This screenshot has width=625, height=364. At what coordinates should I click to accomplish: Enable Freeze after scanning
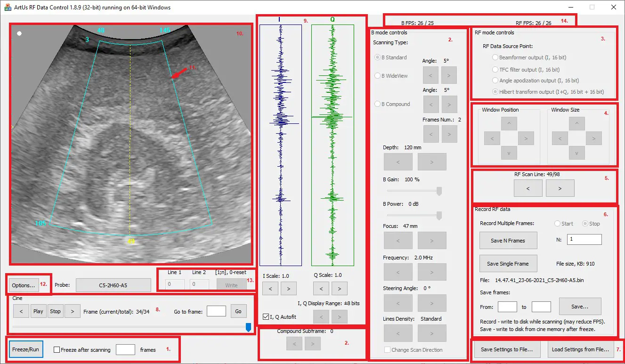tap(57, 349)
